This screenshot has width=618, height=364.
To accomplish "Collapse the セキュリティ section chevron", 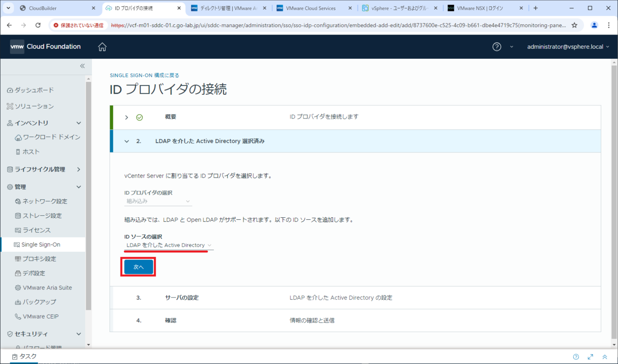I will pyautogui.click(x=79, y=334).
